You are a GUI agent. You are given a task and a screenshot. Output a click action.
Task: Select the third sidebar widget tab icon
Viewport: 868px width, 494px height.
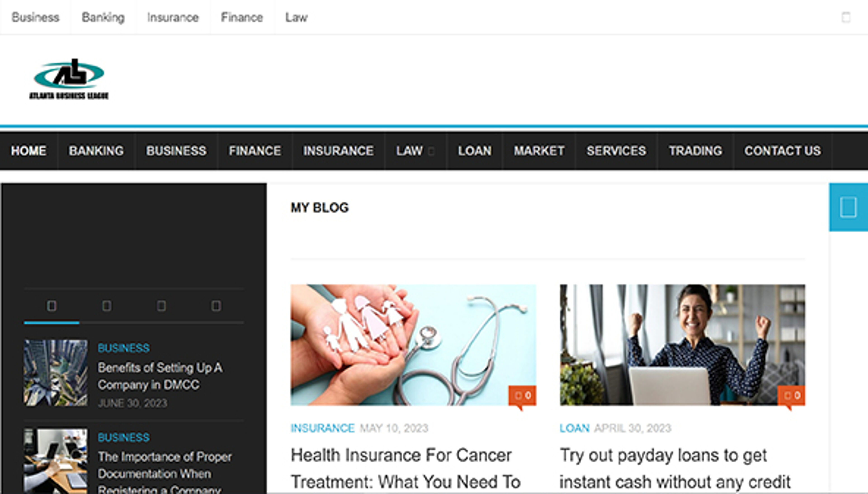[x=162, y=306]
